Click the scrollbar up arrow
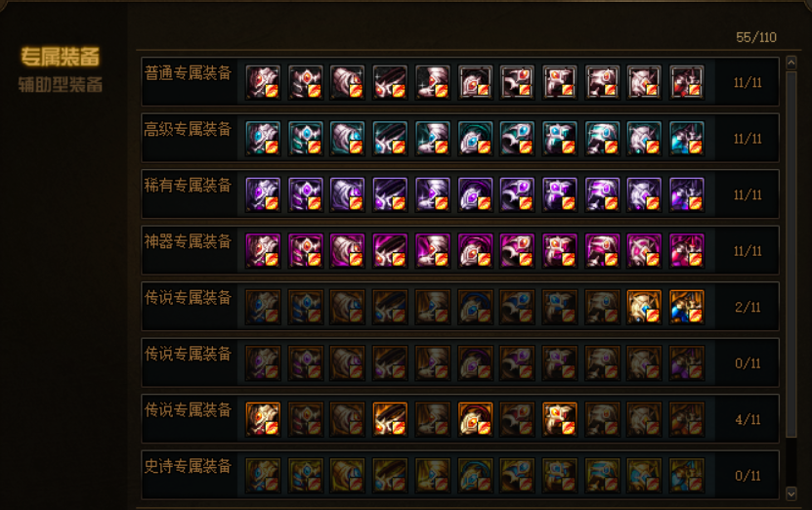Viewport: 812px width, 510px height. [x=791, y=64]
